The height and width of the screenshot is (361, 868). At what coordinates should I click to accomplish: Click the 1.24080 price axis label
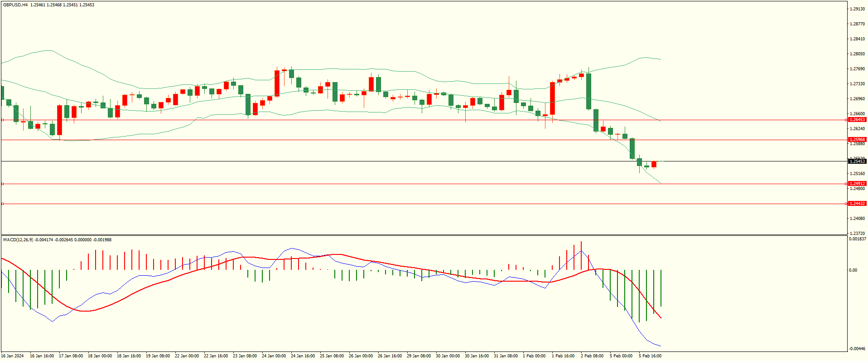(x=858, y=219)
